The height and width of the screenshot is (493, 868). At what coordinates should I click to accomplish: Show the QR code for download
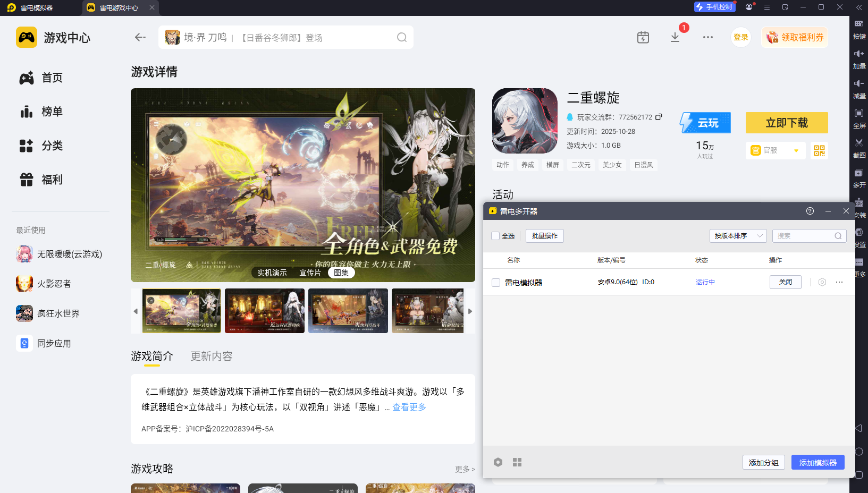820,151
